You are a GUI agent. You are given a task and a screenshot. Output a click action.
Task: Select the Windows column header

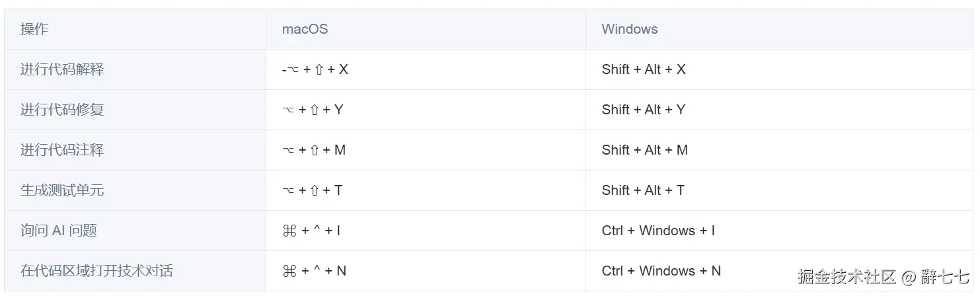pyautogui.click(x=629, y=29)
